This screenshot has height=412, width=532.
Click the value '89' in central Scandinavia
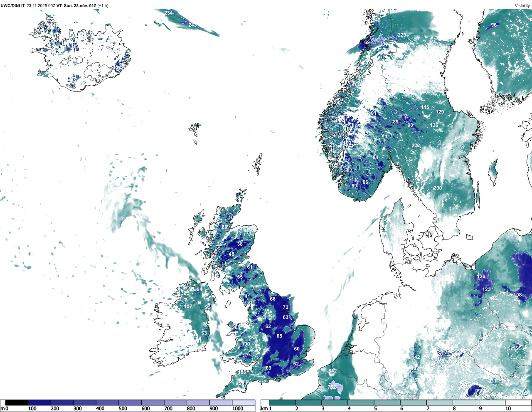click(396, 122)
